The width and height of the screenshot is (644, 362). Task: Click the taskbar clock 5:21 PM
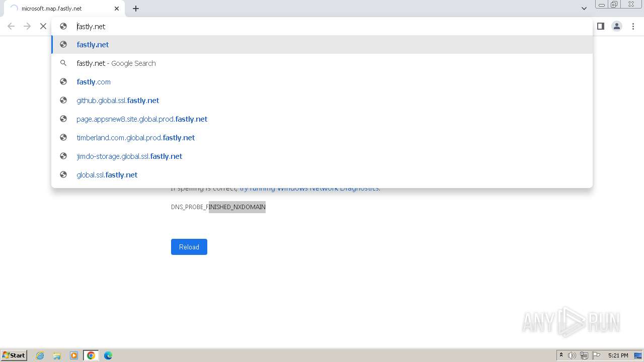(x=618, y=355)
